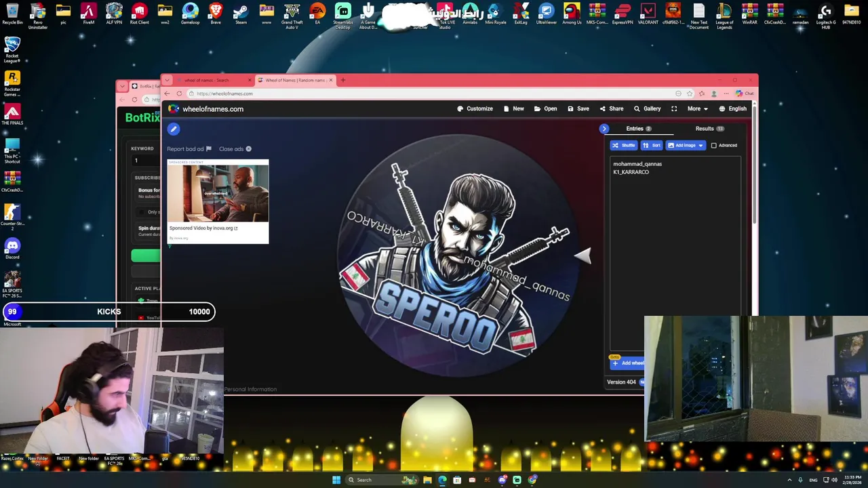Open the ENG language indicator in tray

coord(813,480)
